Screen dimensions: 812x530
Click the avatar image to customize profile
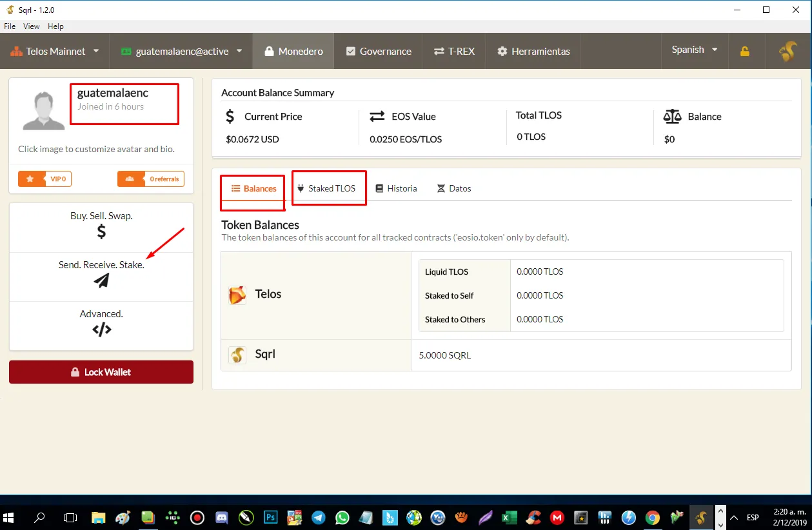tap(44, 110)
